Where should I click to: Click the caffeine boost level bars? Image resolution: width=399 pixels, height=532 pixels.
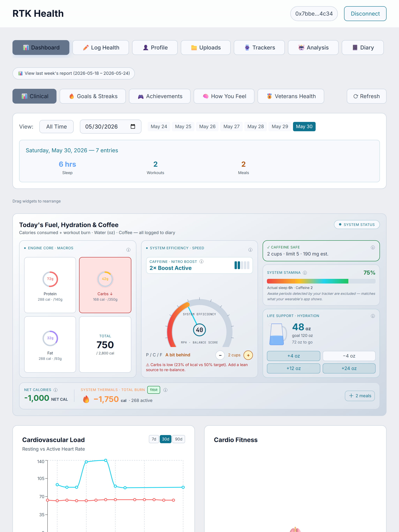click(x=242, y=265)
